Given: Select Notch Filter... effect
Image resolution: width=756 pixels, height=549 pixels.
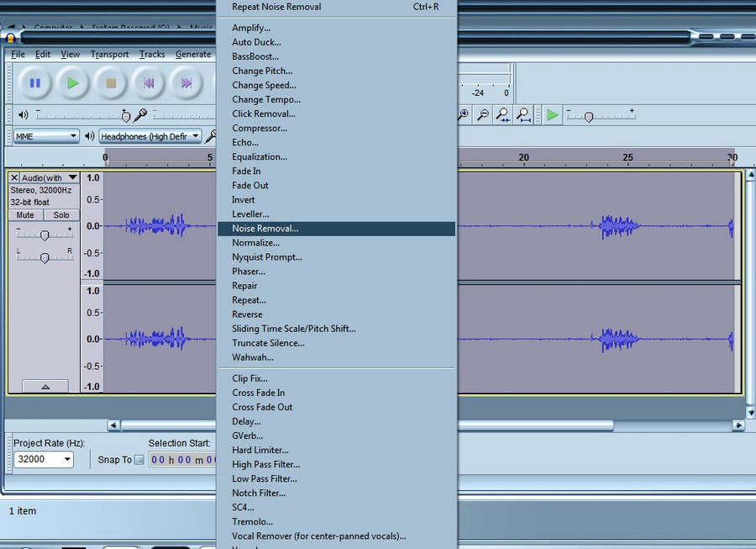Looking at the screenshot, I should tap(336, 493).
